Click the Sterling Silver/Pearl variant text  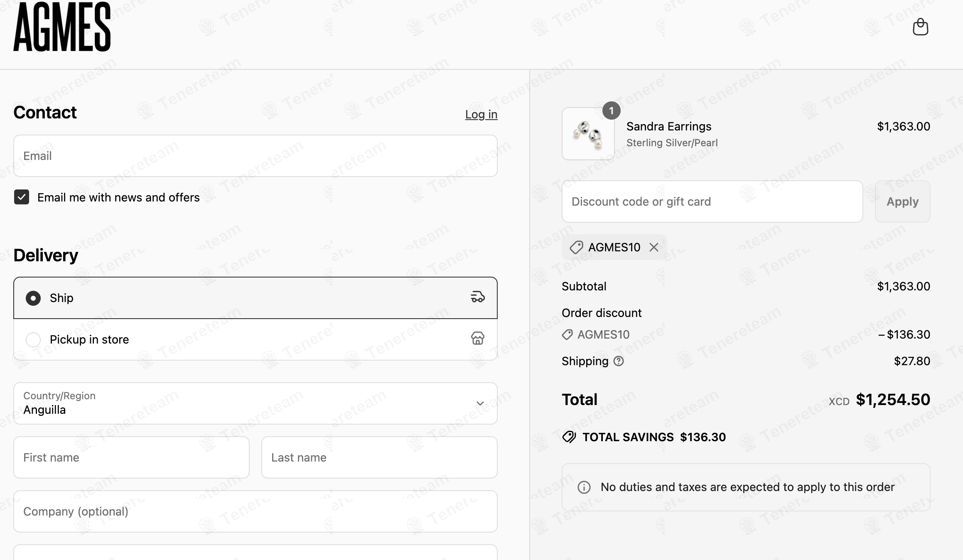point(672,143)
